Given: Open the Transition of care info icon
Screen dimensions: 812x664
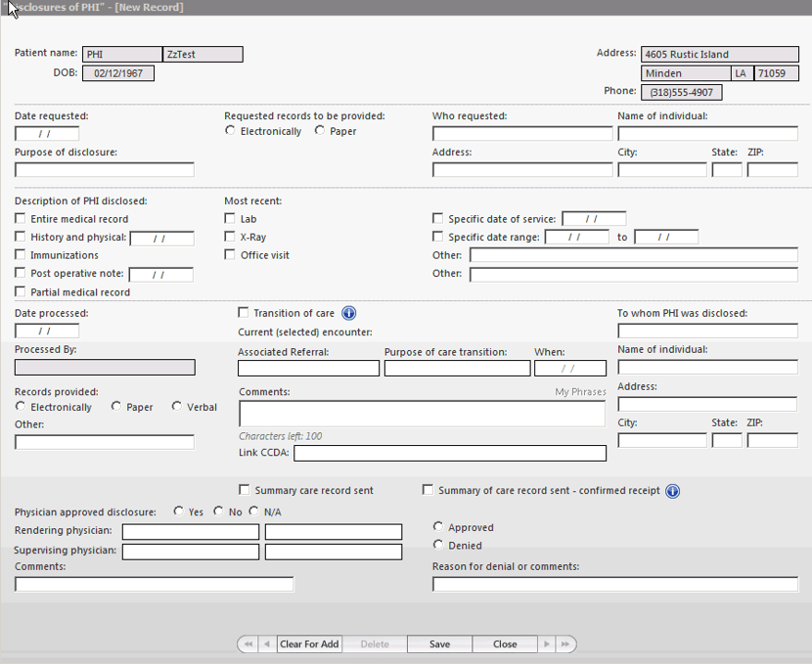Looking at the screenshot, I should [x=349, y=313].
